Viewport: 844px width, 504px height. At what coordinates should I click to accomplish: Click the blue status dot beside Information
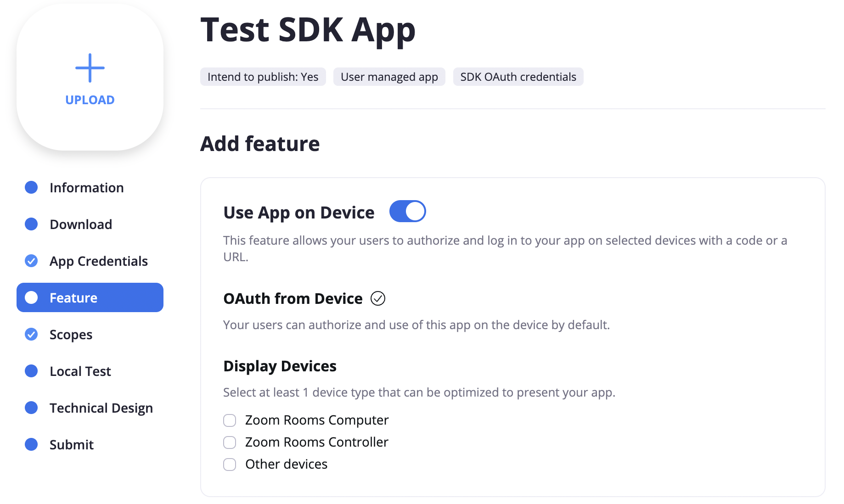pos(31,187)
